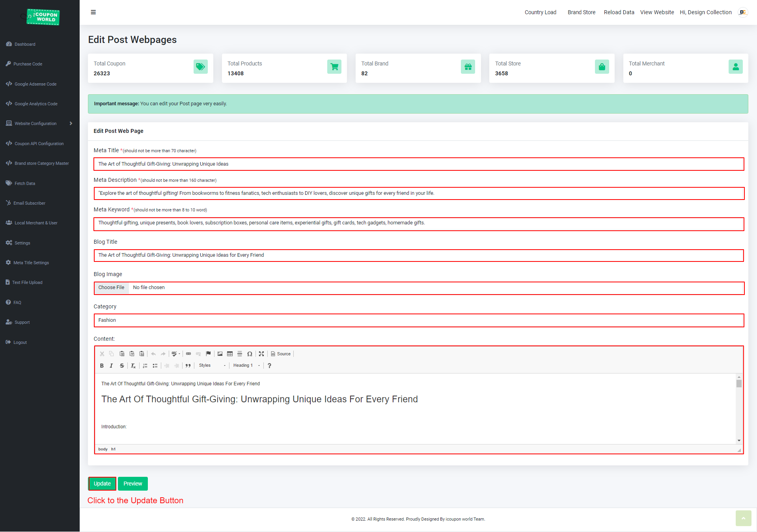757x532 pixels.
Task: Insert a numbered list in the content
Action: pyautogui.click(x=145, y=366)
